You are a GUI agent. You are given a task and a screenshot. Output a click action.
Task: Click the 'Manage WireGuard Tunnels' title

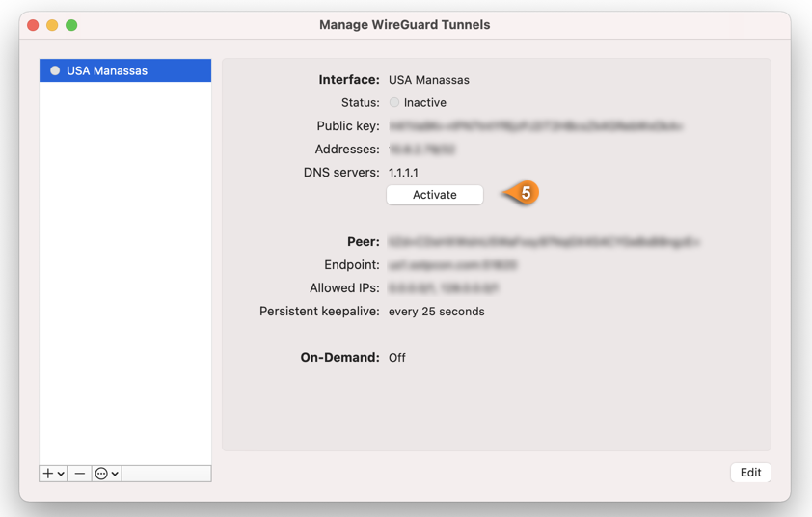[x=404, y=25]
